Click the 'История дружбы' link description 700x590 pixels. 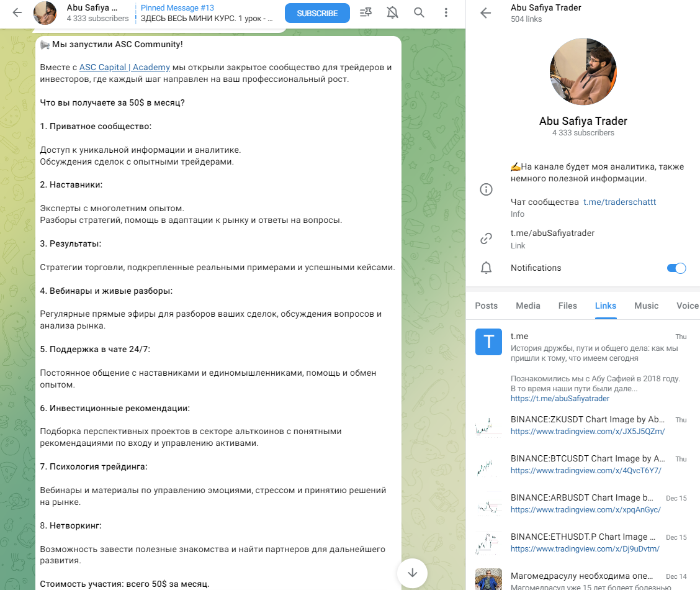595,353
